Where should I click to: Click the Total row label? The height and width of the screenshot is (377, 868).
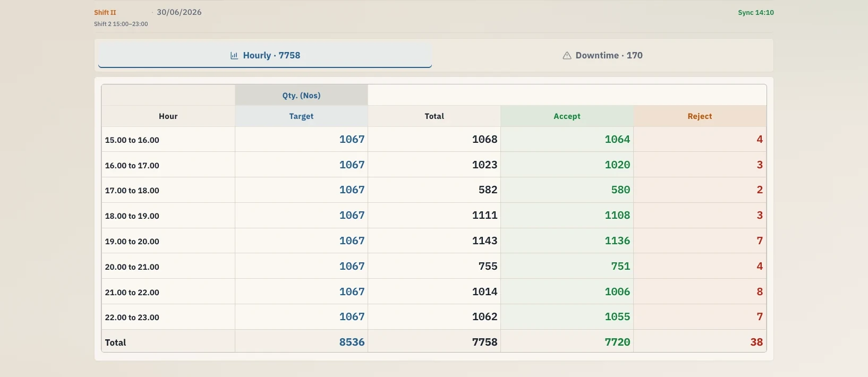(x=115, y=342)
